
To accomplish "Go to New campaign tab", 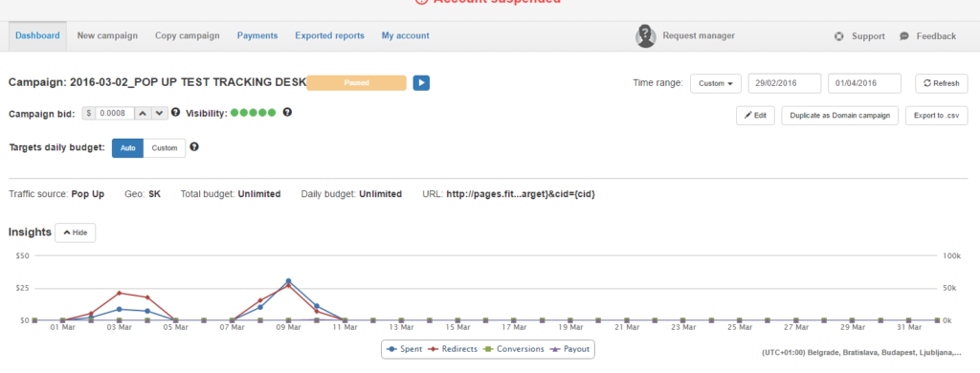I will click(x=107, y=35).
